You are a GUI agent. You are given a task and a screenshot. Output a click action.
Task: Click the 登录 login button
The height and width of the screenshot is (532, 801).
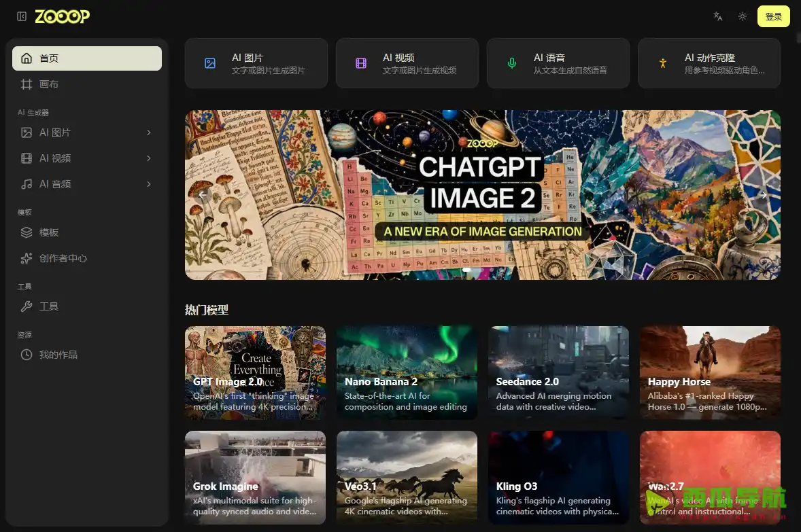[773, 16]
